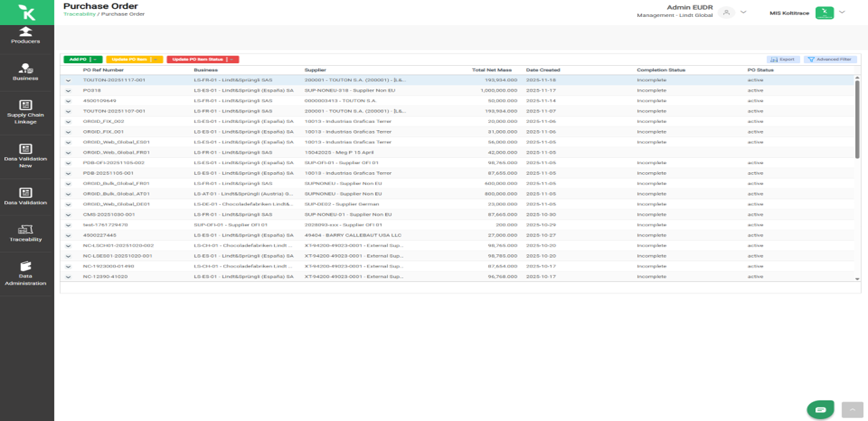
Task: Sort by Completion Status column header
Action: click(x=661, y=70)
